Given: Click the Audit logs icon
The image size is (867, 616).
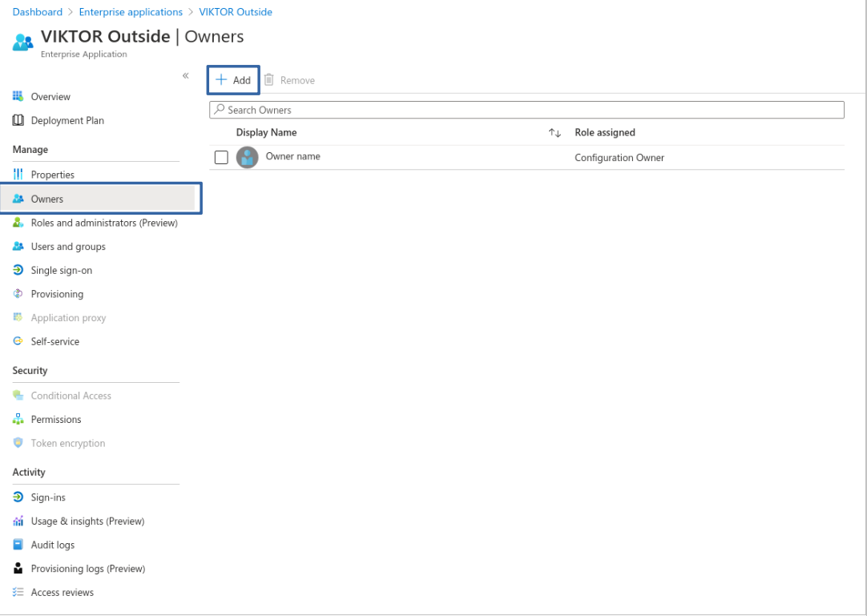Looking at the screenshot, I should pos(18,545).
